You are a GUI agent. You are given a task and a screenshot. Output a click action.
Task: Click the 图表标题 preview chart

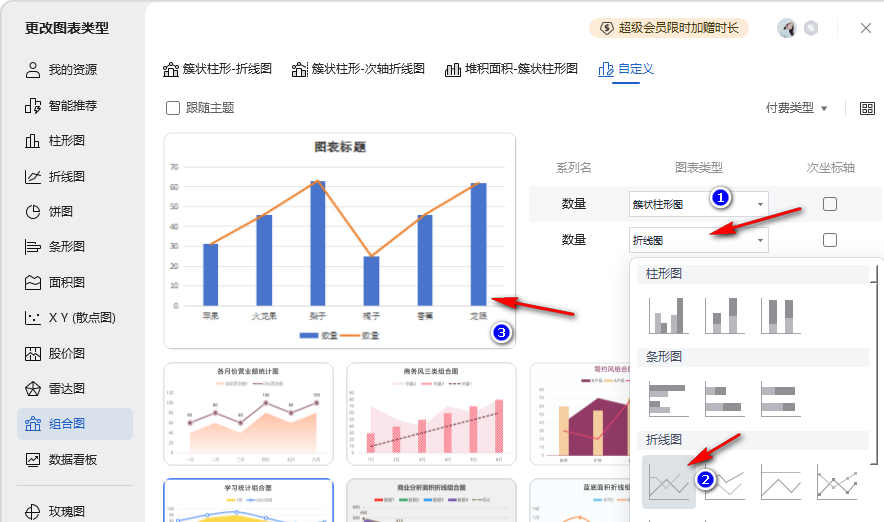(x=340, y=241)
